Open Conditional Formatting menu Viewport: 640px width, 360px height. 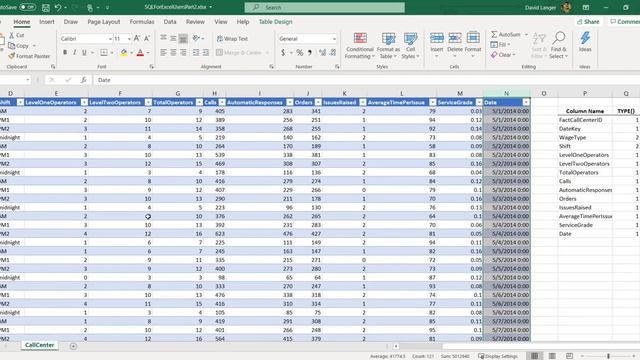(360, 45)
